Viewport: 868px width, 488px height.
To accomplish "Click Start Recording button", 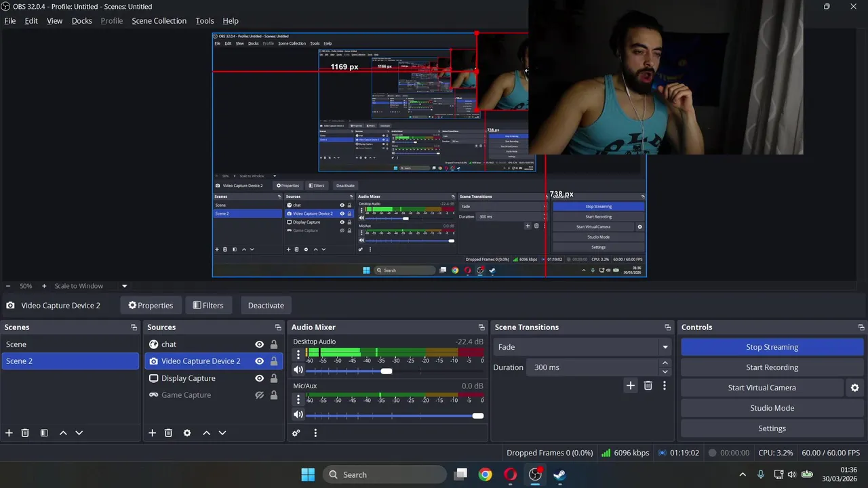I will (x=772, y=367).
